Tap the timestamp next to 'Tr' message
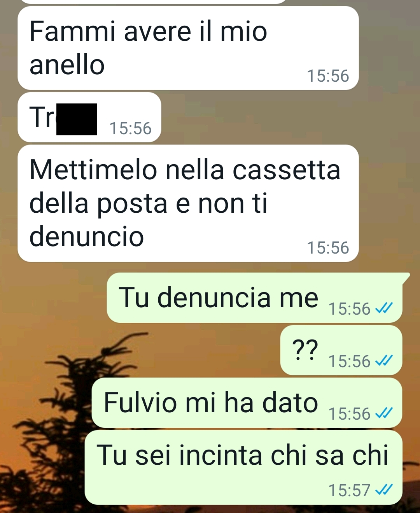The image size is (420, 513). (x=130, y=129)
